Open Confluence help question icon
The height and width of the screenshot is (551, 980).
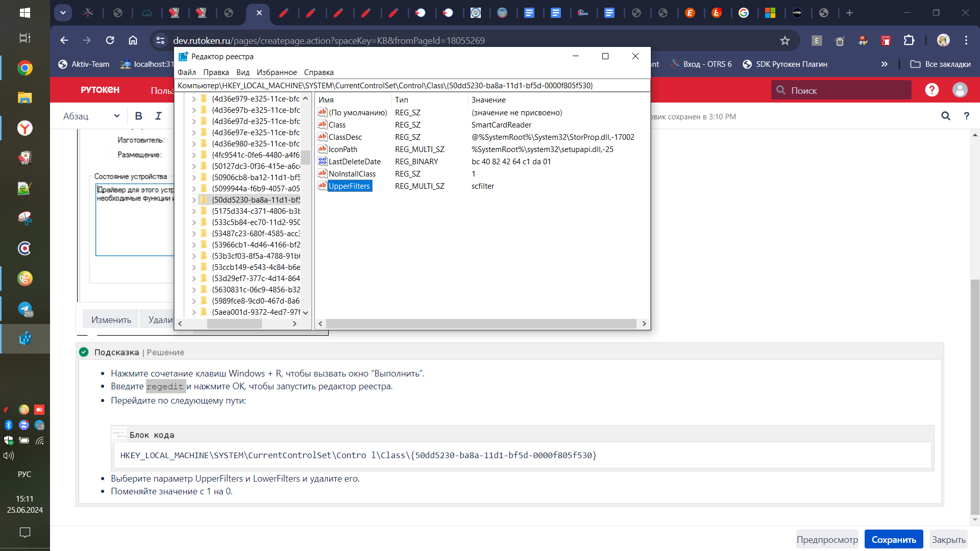[932, 90]
